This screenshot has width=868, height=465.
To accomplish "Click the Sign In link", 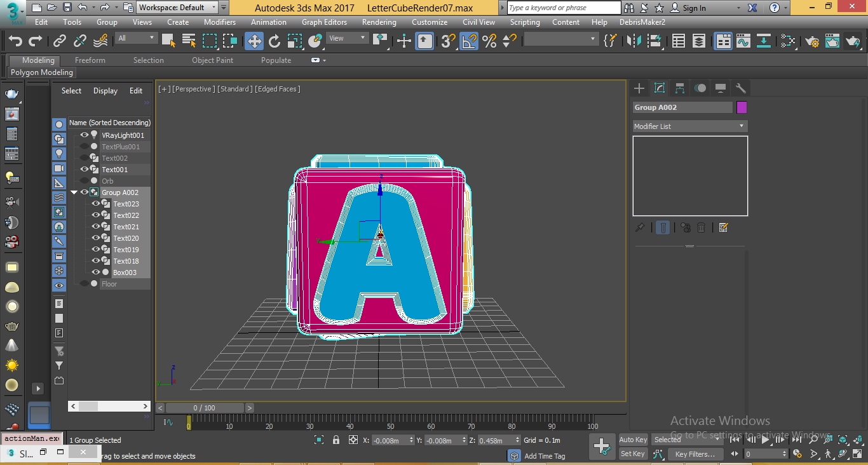I will click(695, 8).
